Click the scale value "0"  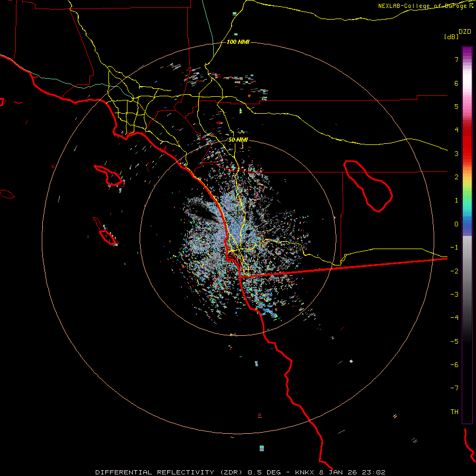pyautogui.click(x=456, y=224)
